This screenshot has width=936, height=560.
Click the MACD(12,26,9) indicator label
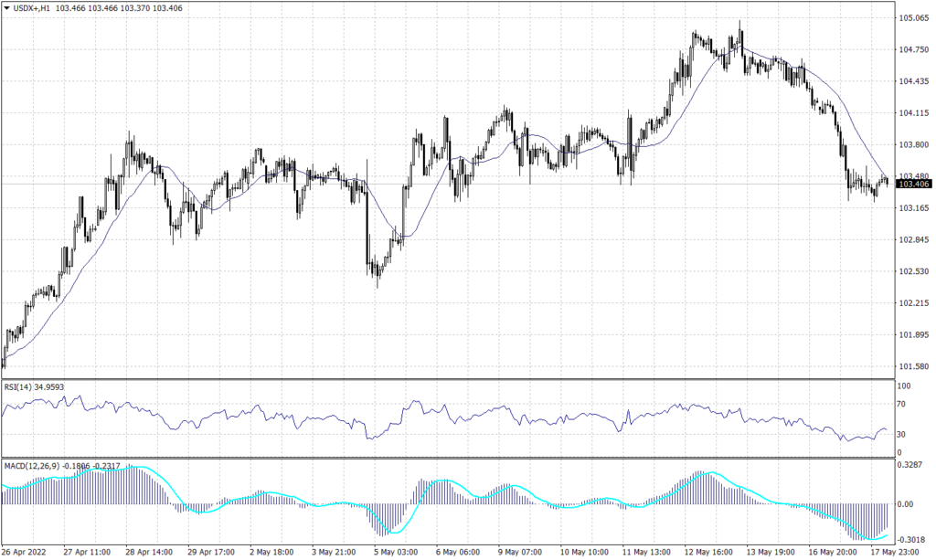click(32, 464)
